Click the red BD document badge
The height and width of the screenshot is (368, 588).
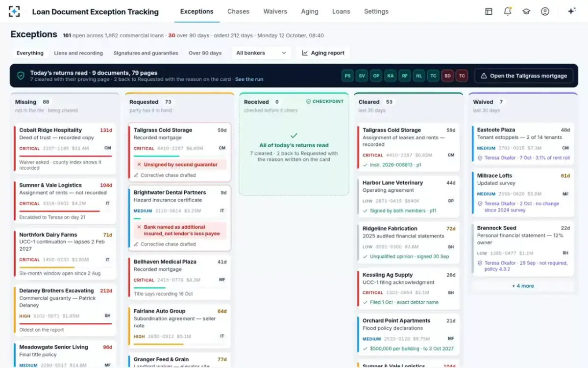[x=447, y=76]
